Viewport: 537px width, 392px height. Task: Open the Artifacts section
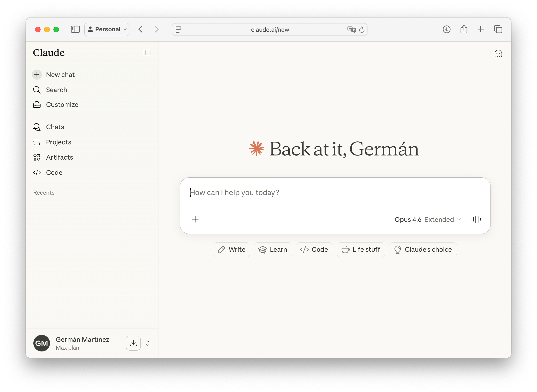tap(59, 157)
